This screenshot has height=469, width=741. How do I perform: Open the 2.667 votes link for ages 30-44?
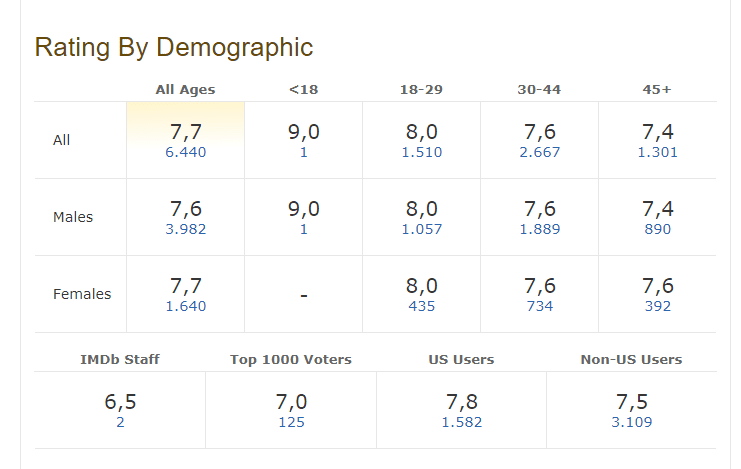coord(540,152)
